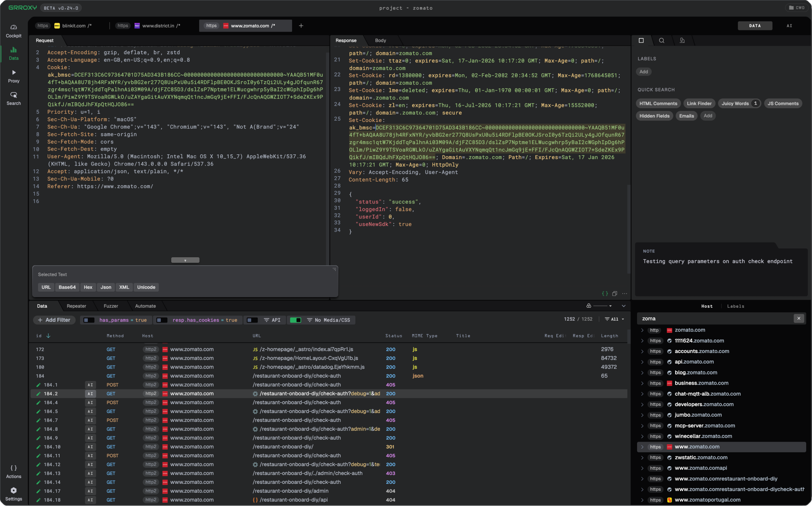Open the All requests filter dropdown
812x506 pixels.
tap(614, 319)
